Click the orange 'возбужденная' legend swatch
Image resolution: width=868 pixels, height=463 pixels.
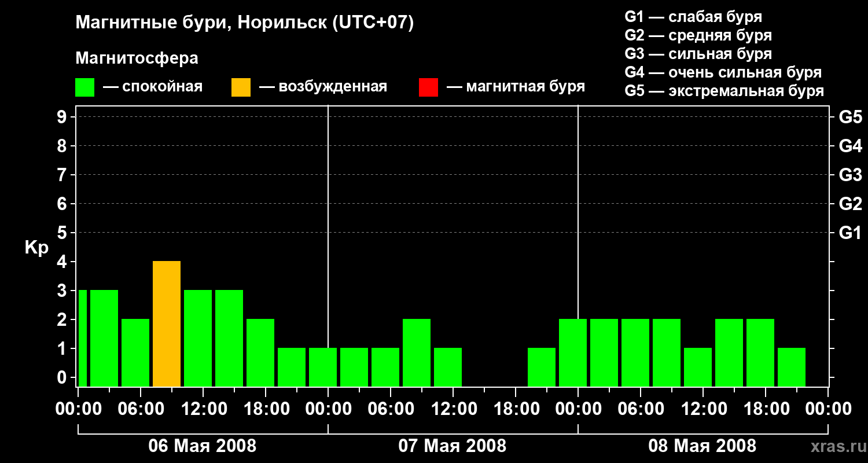click(x=241, y=87)
